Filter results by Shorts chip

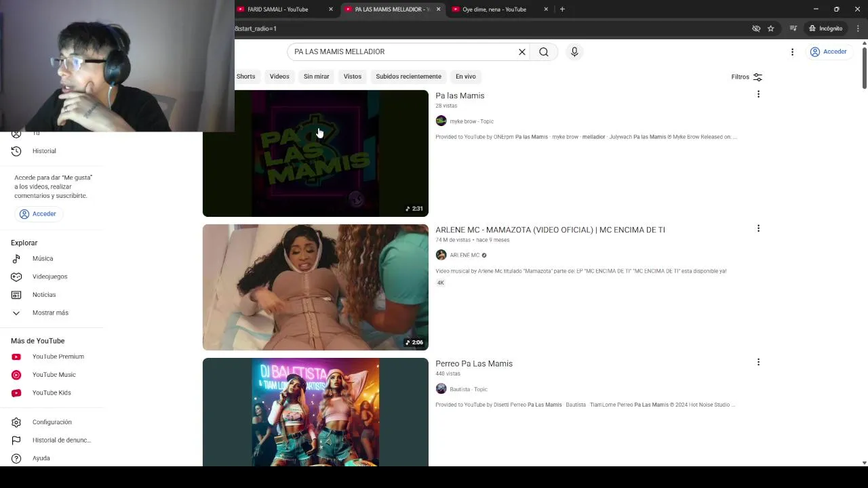[x=245, y=77]
